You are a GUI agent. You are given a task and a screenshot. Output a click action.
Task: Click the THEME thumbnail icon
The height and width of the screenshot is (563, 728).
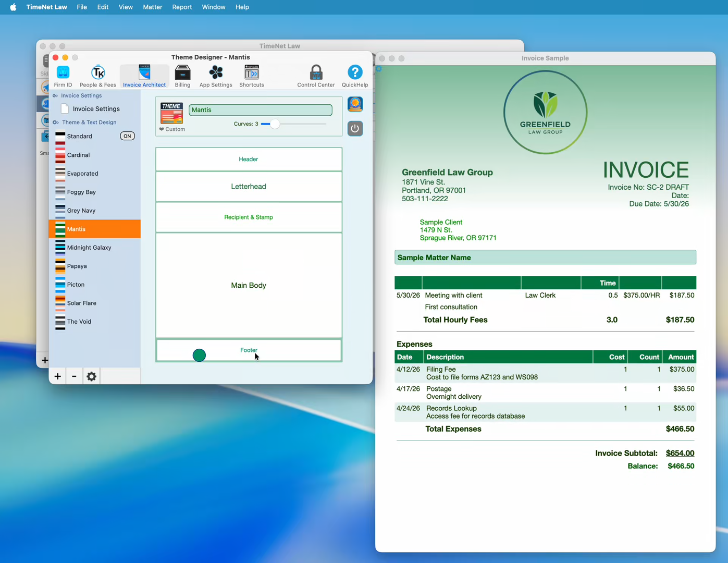(x=171, y=113)
